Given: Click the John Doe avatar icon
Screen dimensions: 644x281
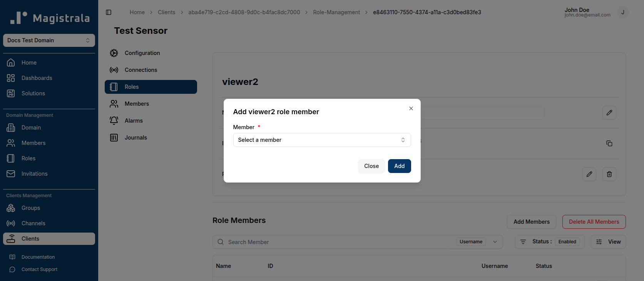Looking at the screenshot, I should point(623,12).
